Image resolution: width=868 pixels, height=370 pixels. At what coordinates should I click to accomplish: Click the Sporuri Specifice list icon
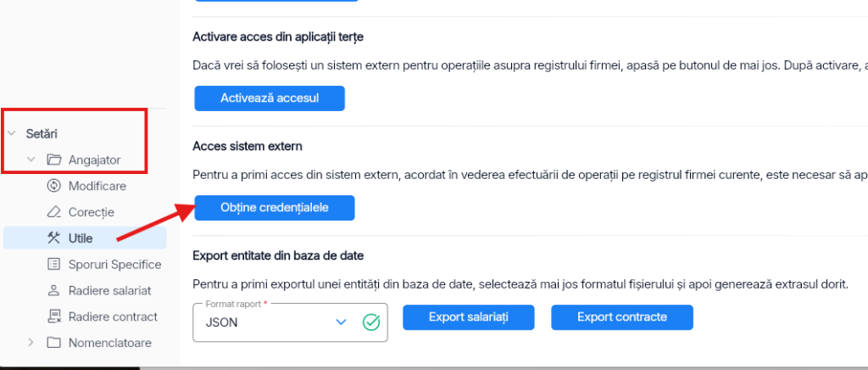(x=53, y=264)
